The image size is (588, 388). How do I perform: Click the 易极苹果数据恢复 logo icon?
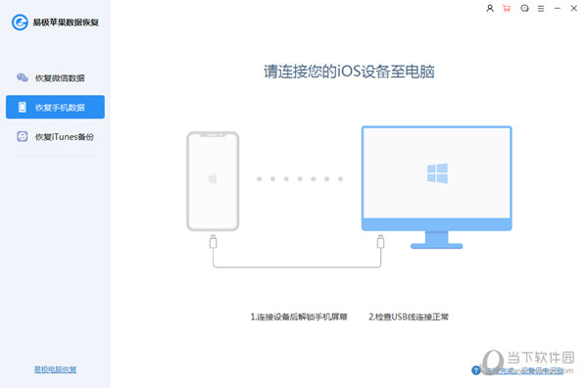20,23
